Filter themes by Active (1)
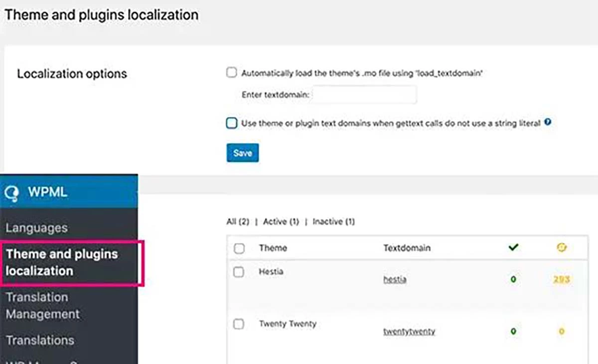This screenshot has width=598, height=364. click(281, 222)
